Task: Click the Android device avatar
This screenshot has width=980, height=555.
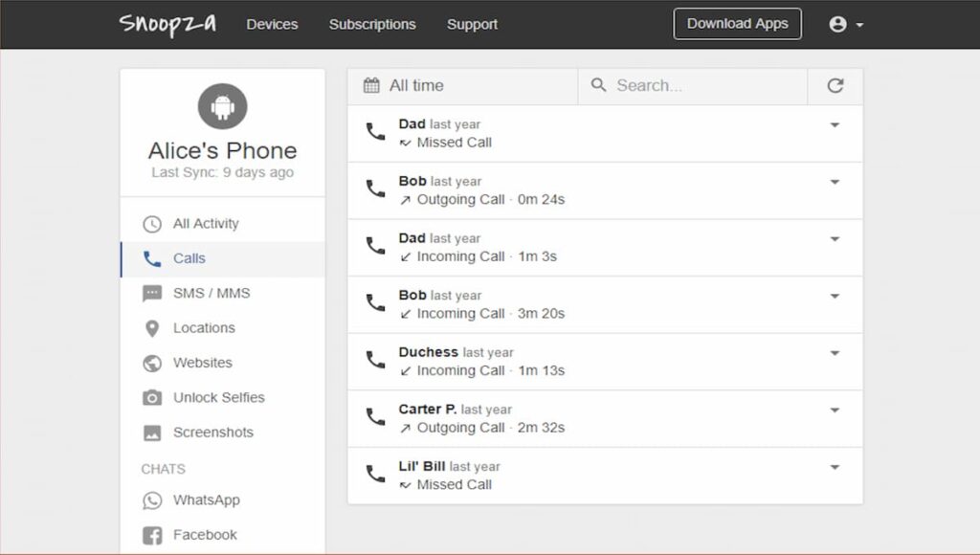Action: (x=222, y=106)
